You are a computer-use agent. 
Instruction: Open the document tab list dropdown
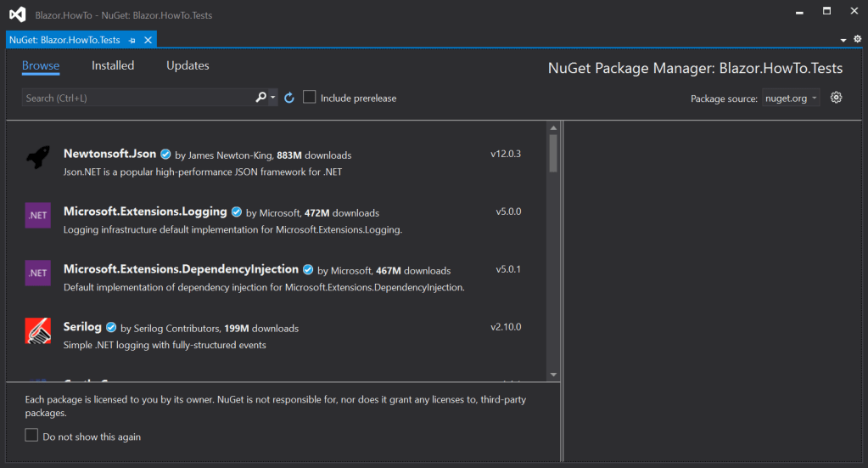pos(843,40)
